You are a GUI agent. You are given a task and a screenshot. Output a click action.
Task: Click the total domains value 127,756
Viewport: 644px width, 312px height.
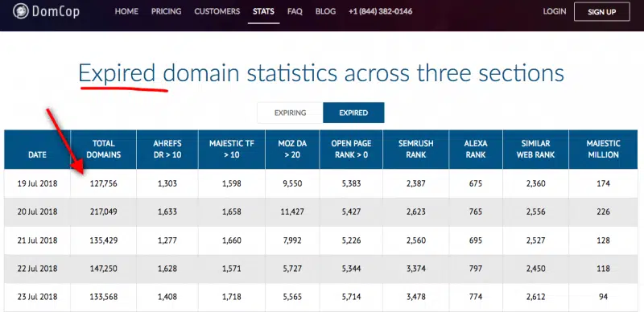point(104,183)
